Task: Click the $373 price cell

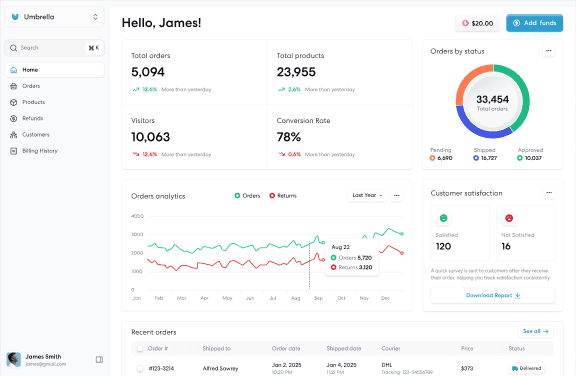Action: point(467,368)
